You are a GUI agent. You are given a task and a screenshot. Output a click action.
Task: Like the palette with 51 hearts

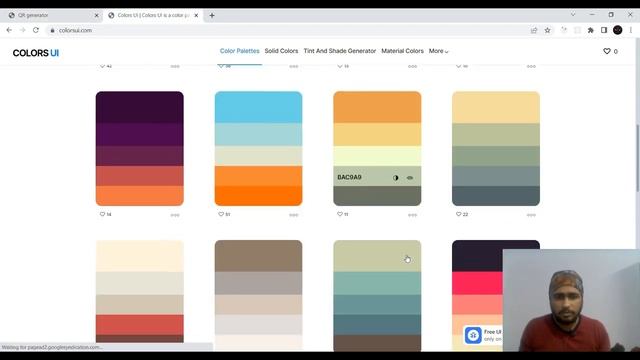point(221,214)
